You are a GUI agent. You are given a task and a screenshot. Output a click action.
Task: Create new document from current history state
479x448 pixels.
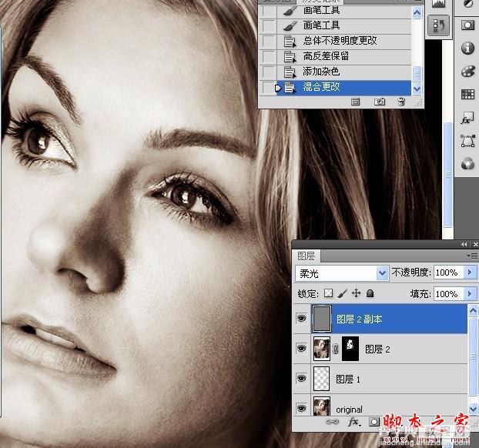tap(355, 102)
